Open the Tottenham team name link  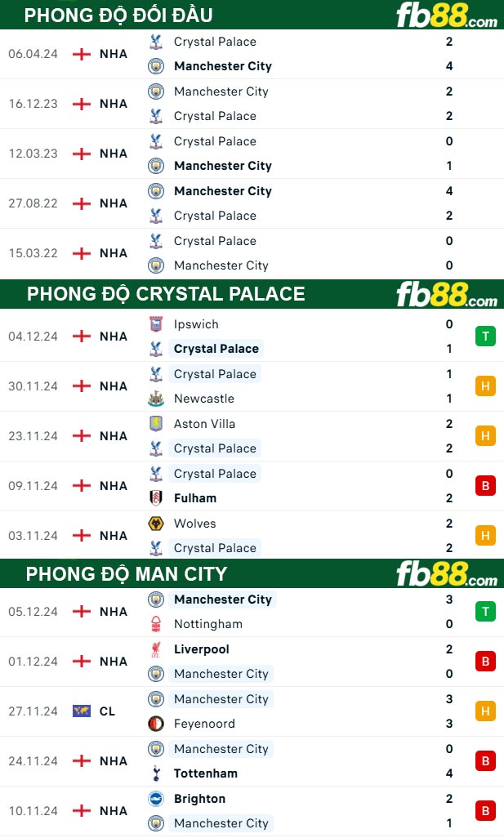(x=205, y=773)
